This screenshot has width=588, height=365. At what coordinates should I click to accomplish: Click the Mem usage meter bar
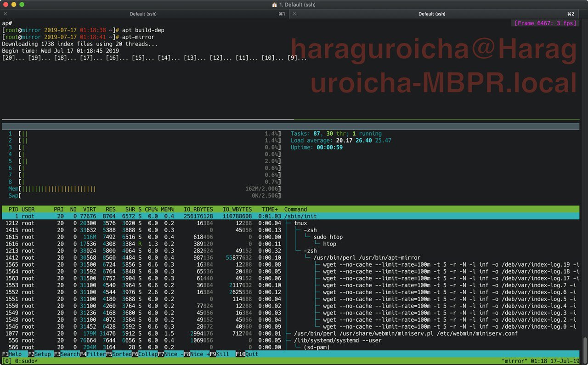(x=145, y=188)
